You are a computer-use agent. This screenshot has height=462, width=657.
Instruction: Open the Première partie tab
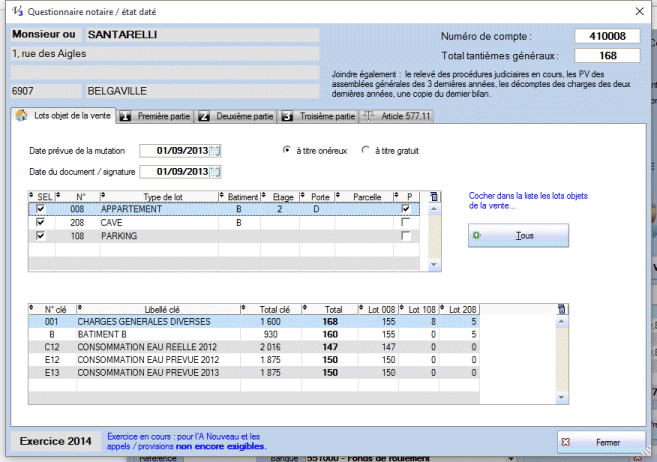(155, 116)
